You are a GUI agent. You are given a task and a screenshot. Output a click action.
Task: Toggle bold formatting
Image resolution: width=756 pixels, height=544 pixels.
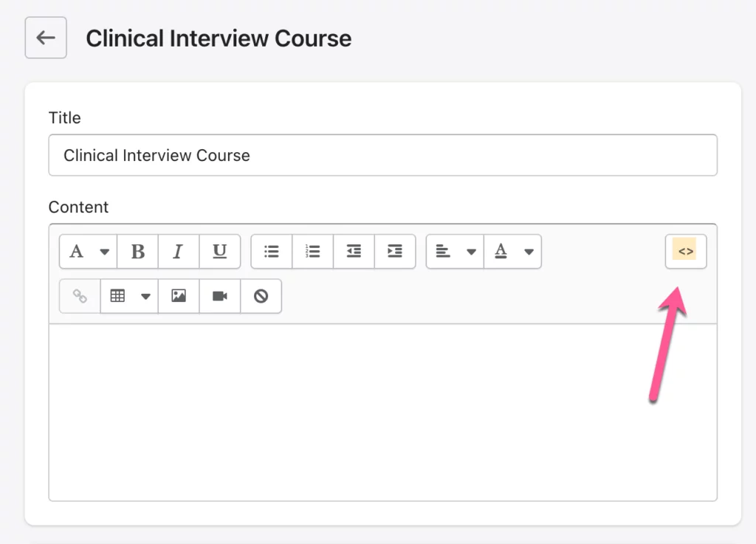138,251
